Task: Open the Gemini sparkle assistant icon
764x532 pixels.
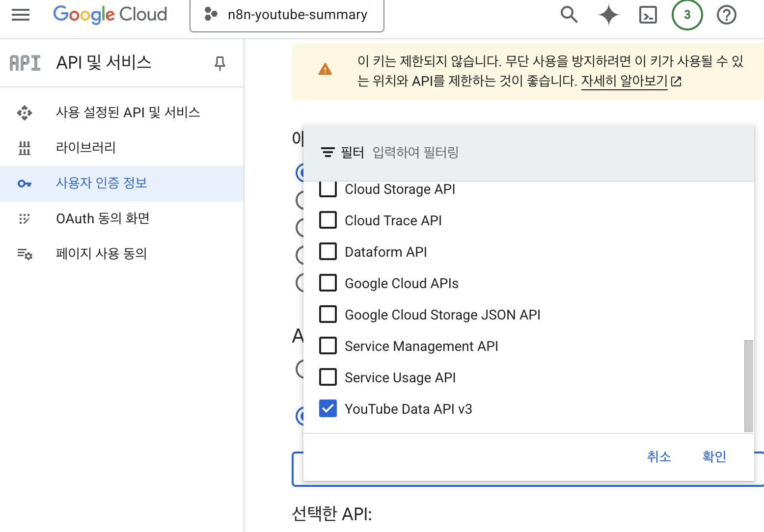Action: click(608, 15)
